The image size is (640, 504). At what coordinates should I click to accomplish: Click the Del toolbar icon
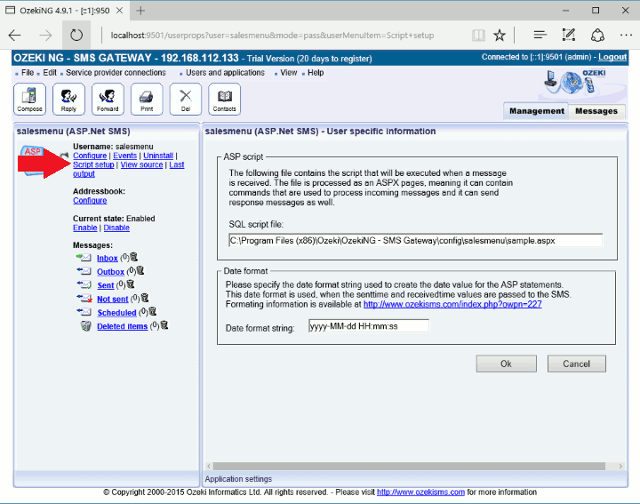(x=185, y=99)
